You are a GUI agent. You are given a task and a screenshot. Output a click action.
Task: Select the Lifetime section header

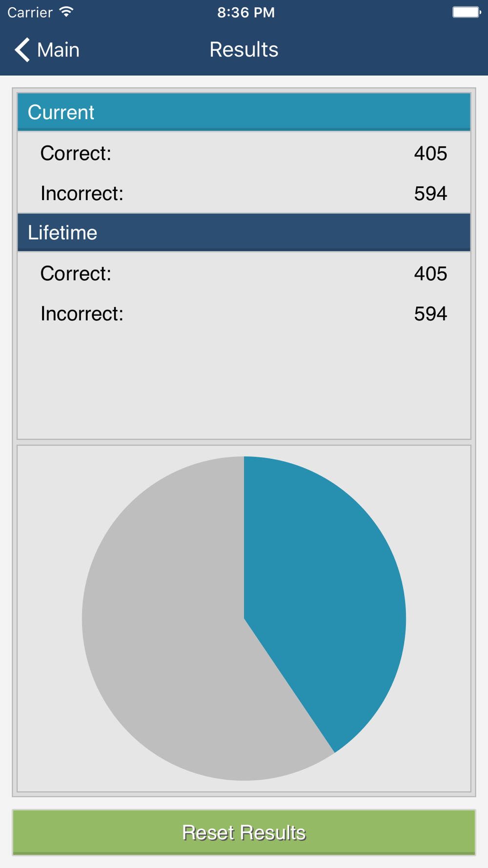click(244, 232)
